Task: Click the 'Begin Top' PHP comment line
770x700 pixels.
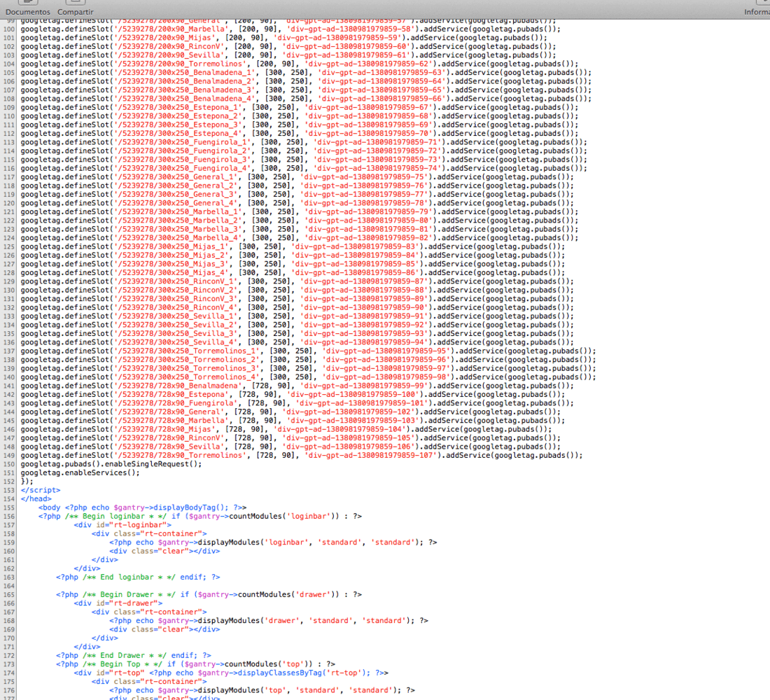Action: [195, 664]
